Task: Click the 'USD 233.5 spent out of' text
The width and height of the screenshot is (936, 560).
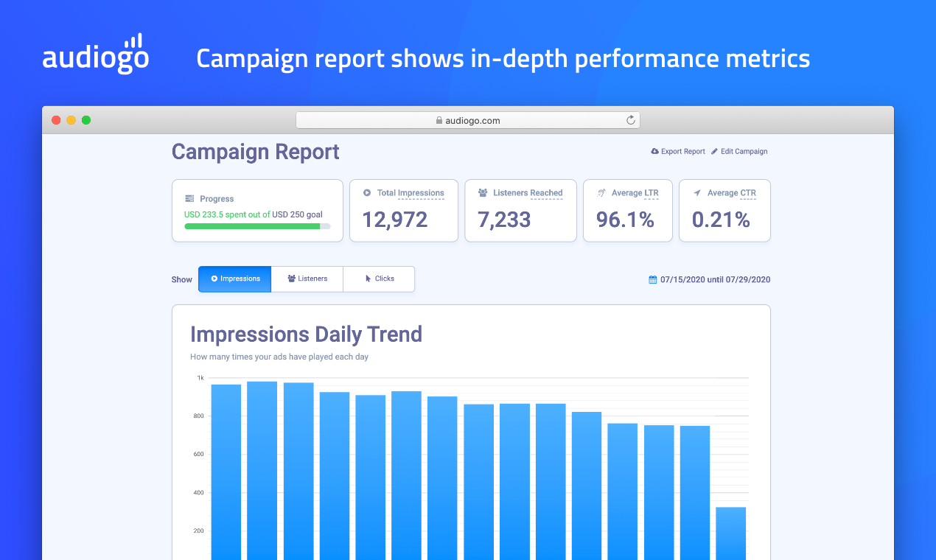Action: [227, 214]
